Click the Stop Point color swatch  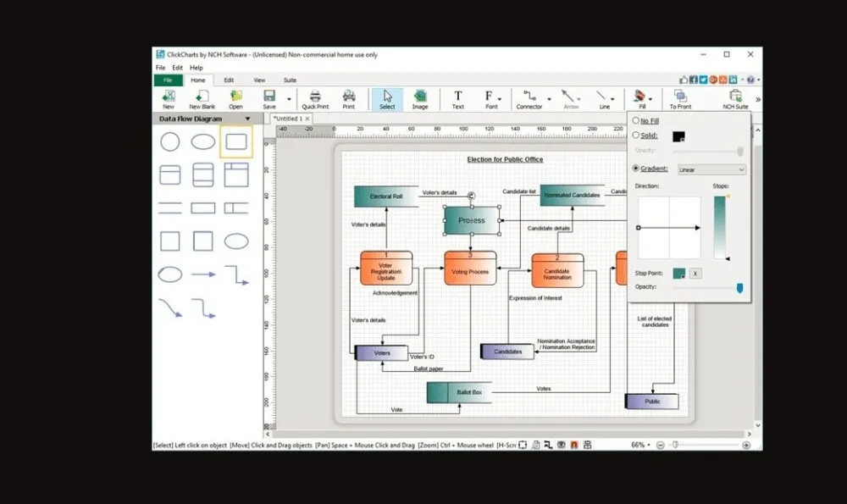(679, 274)
